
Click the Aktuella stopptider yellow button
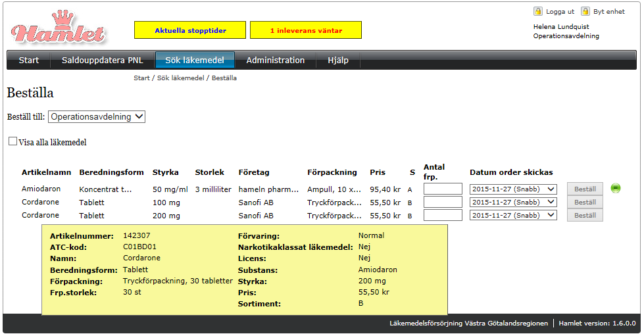pos(190,30)
